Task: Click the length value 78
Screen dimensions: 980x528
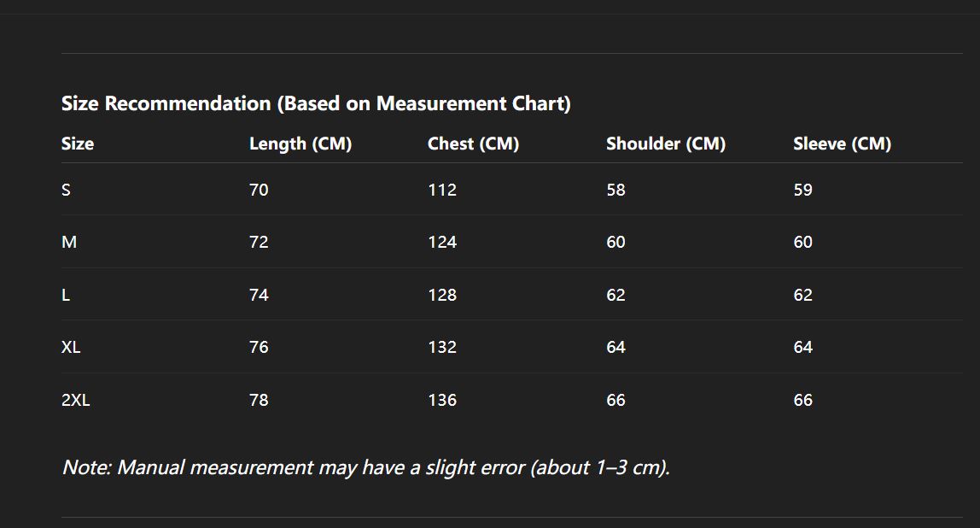Action: point(259,400)
